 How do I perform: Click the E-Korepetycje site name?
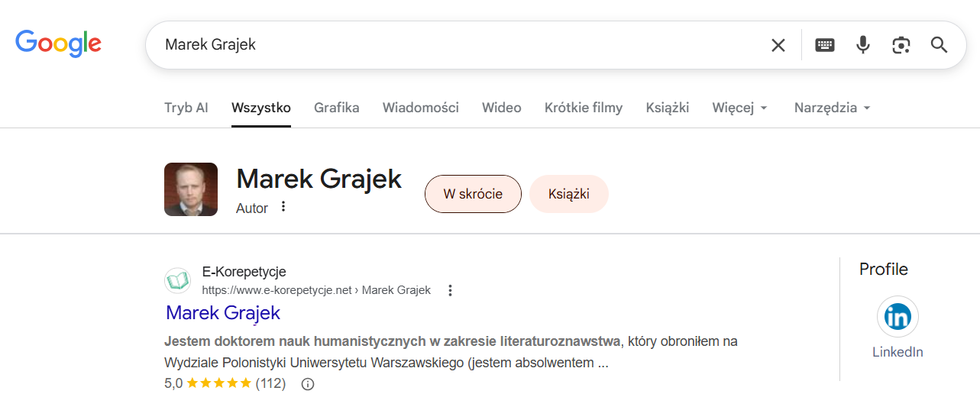click(244, 272)
